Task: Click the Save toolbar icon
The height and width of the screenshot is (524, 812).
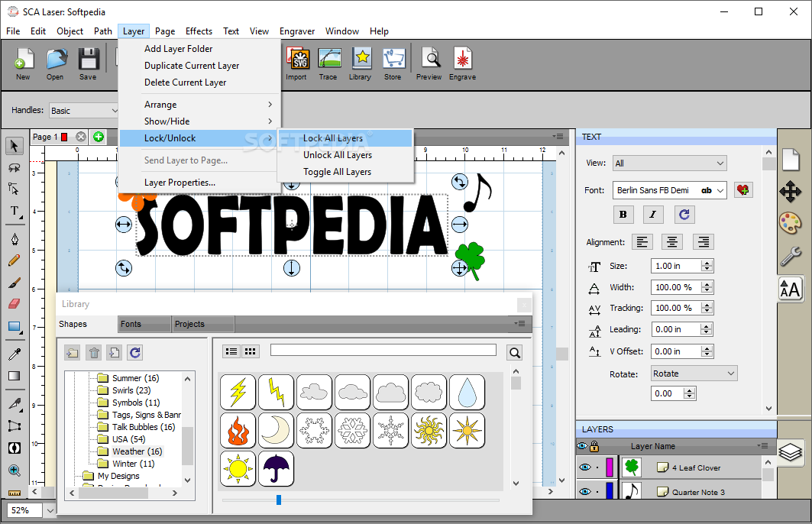Action: point(89,63)
